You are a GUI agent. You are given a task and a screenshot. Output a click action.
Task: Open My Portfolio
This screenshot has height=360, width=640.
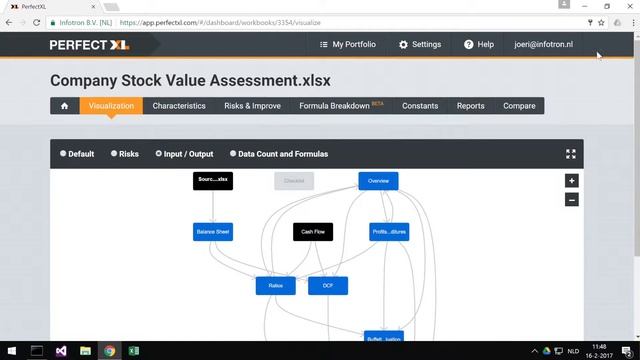pos(348,44)
